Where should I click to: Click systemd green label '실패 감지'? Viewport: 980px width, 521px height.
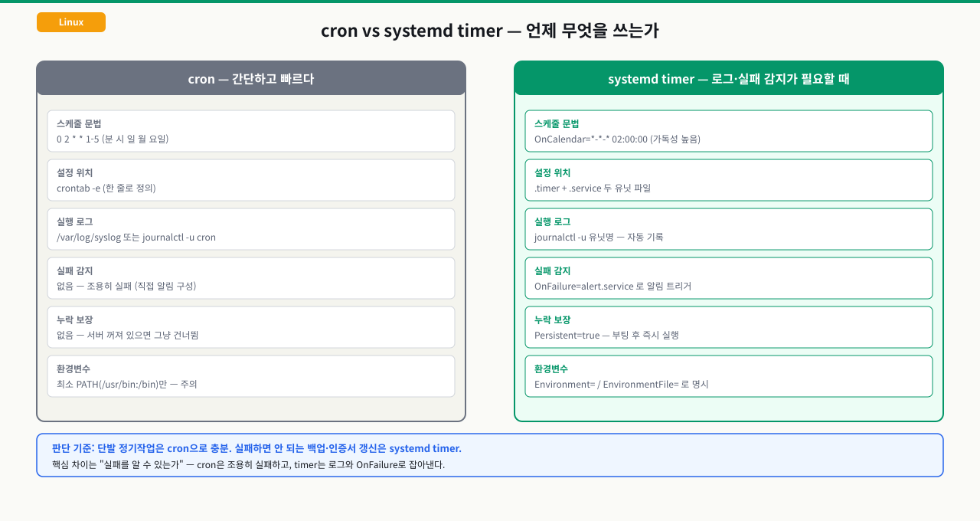[553, 270]
